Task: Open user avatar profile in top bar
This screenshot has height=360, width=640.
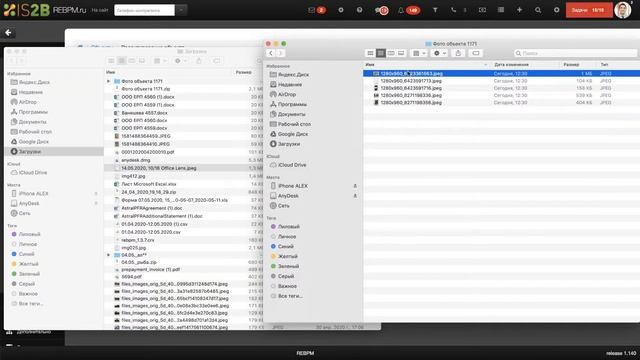Action: [x=623, y=10]
